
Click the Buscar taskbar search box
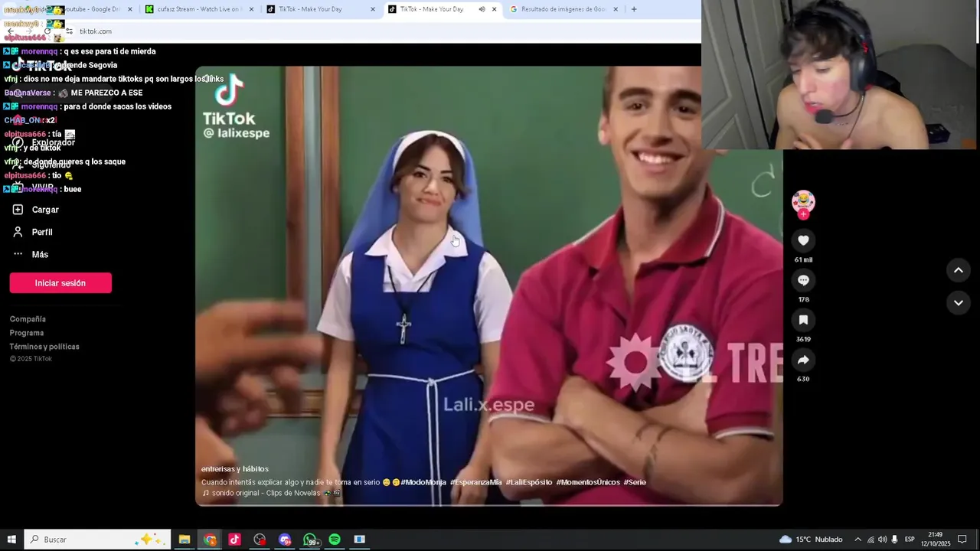(97, 540)
